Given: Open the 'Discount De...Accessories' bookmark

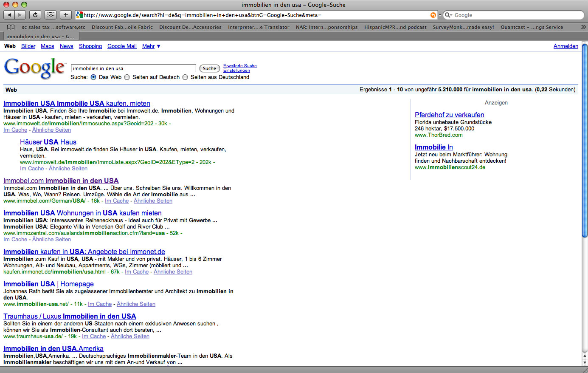Looking at the screenshot, I should click(190, 27).
